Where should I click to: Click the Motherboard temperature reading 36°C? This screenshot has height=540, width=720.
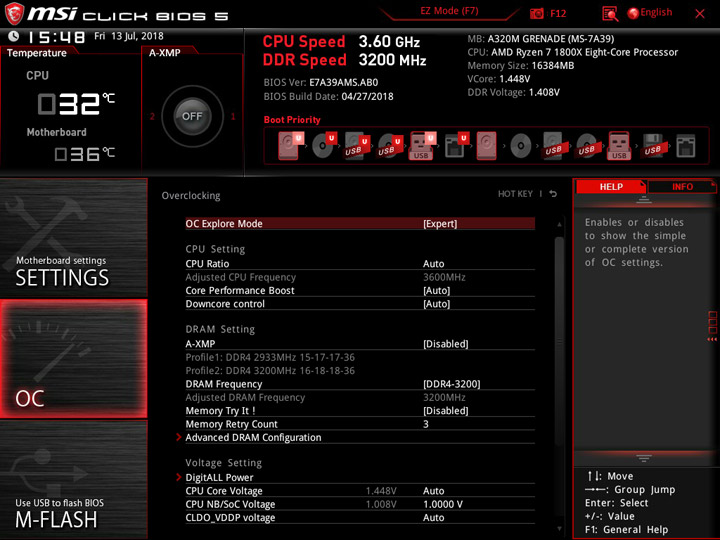click(x=84, y=153)
